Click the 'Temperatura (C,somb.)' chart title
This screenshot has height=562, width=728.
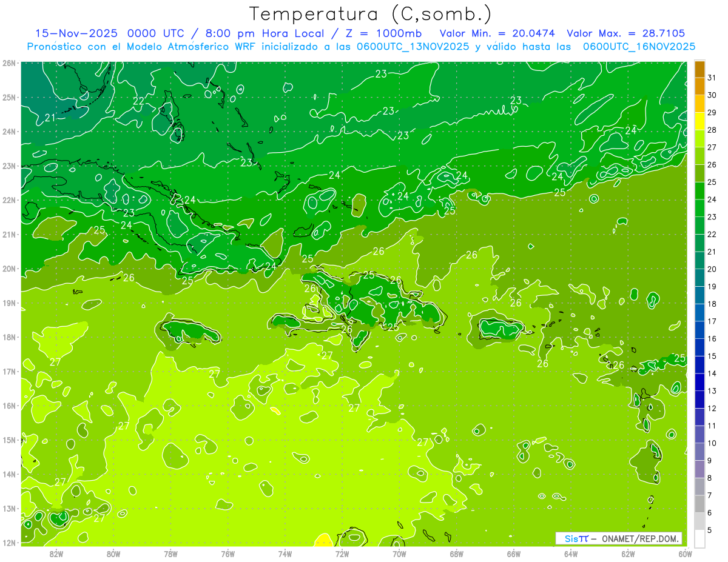[x=371, y=14]
